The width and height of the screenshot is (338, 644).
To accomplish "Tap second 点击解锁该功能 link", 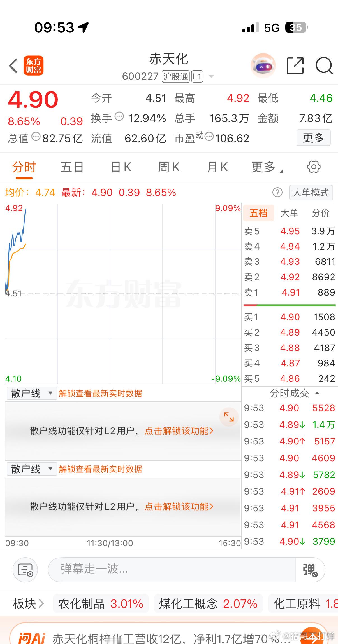I will (179, 506).
